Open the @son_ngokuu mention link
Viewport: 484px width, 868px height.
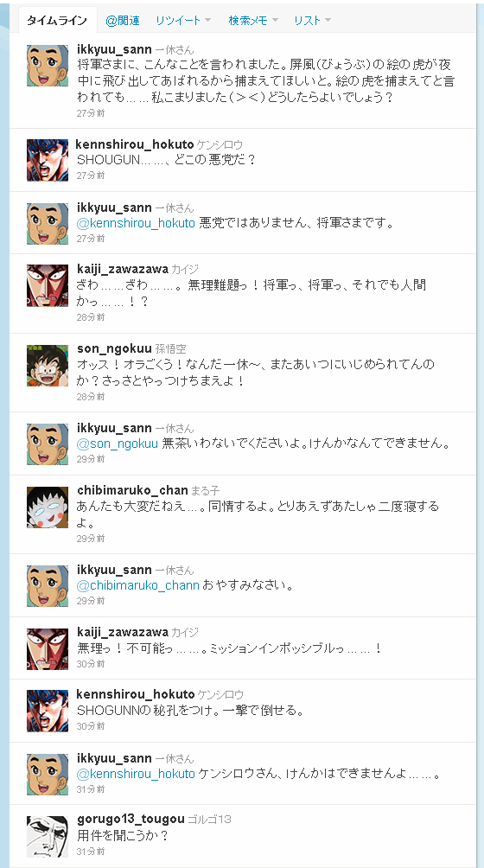click(x=118, y=444)
